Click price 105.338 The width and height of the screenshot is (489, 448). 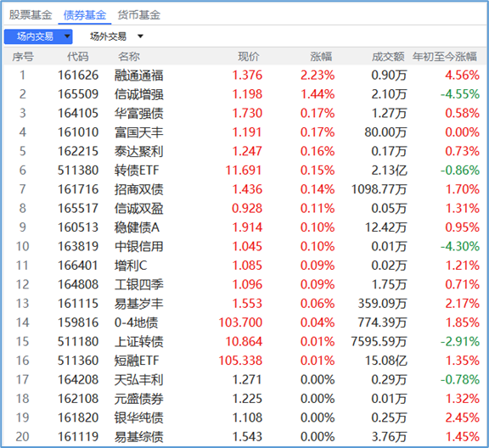pos(240,361)
